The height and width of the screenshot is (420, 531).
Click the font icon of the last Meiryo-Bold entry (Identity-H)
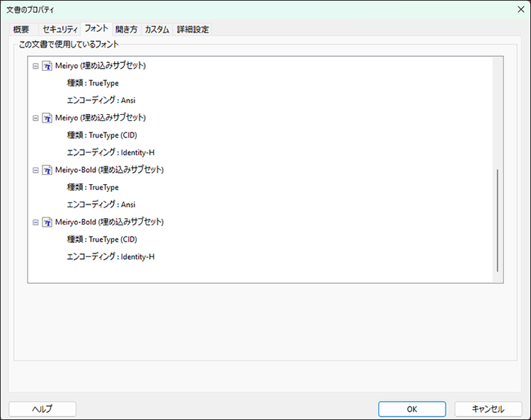[47, 222]
